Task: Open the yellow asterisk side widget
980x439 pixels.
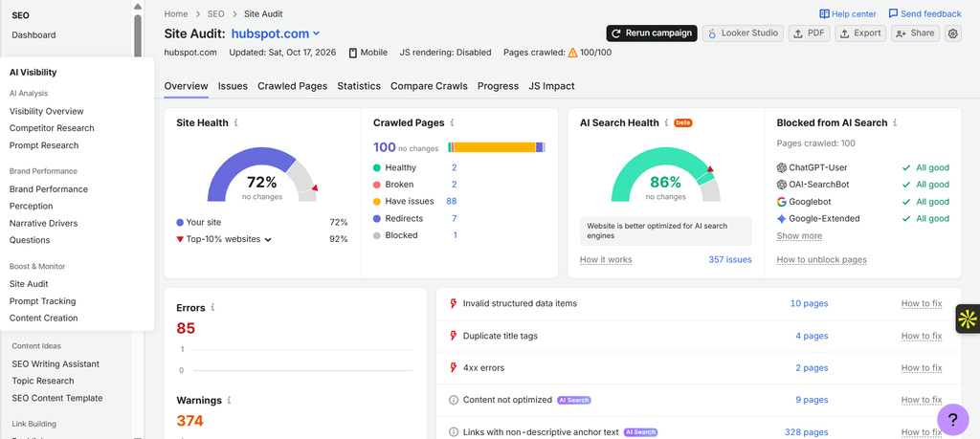Action: [968, 319]
